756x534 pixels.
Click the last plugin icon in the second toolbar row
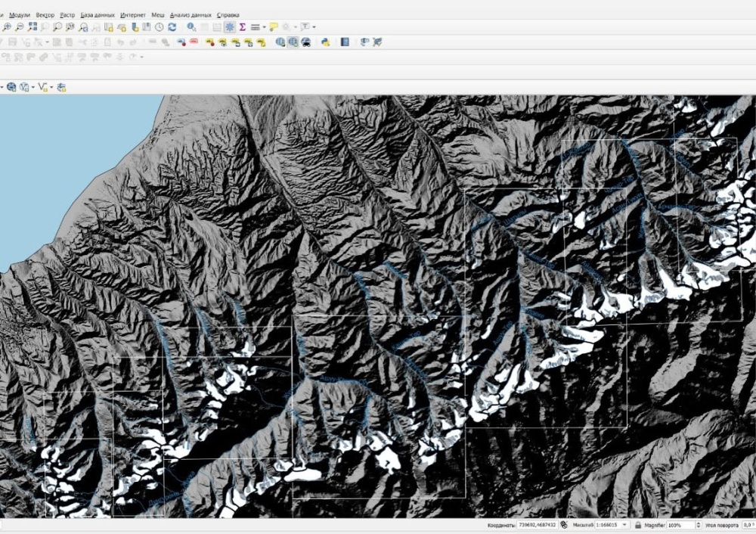tap(377, 42)
